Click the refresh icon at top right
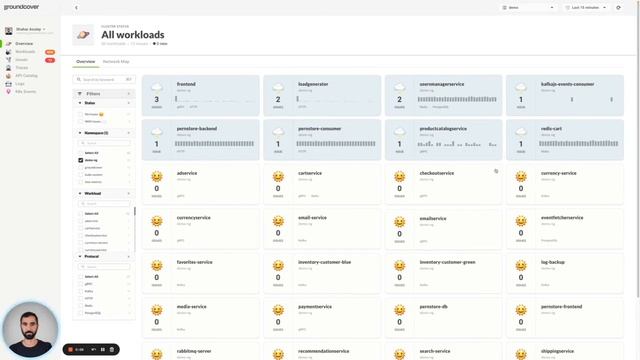This screenshot has height=360, width=640. coord(618,7)
